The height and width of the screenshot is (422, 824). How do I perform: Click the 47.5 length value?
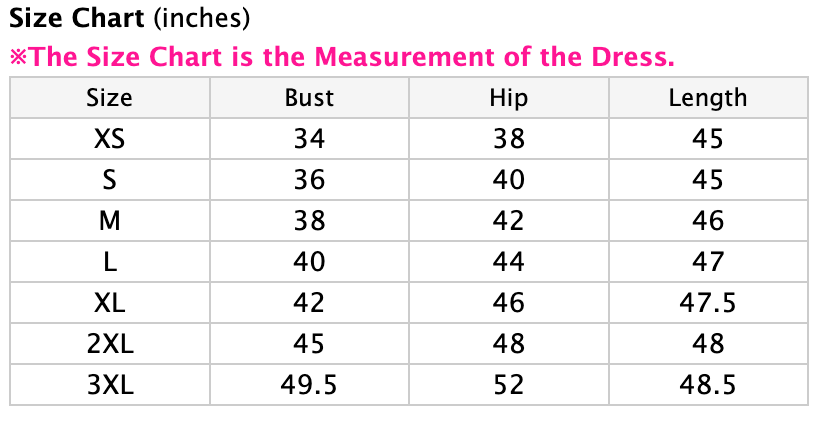707,303
